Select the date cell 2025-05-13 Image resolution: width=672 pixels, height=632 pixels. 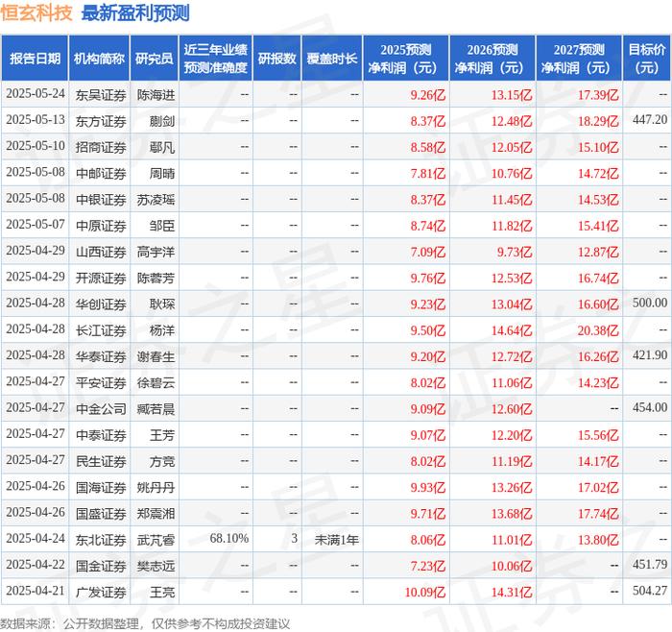36,120
